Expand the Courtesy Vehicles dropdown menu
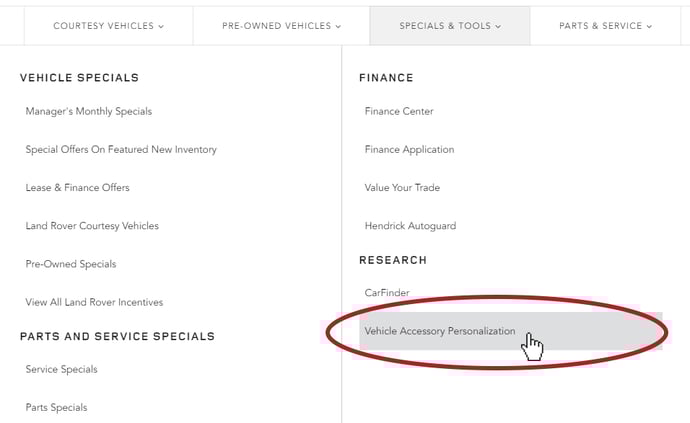The image size is (690, 423). pyautogui.click(x=108, y=26)
